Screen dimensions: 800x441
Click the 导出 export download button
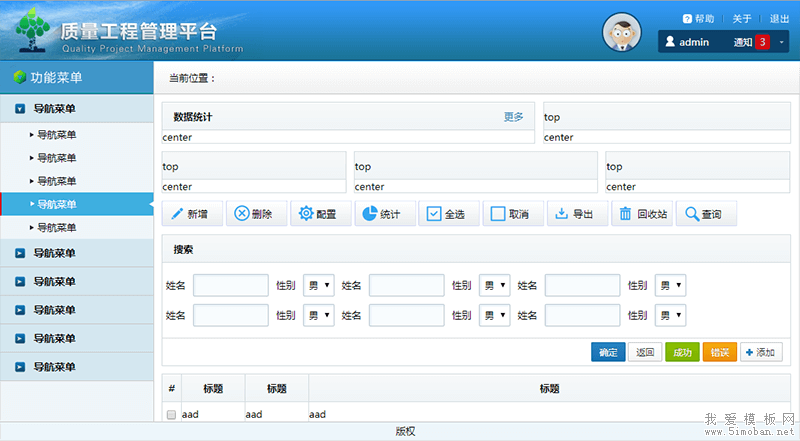575,214
